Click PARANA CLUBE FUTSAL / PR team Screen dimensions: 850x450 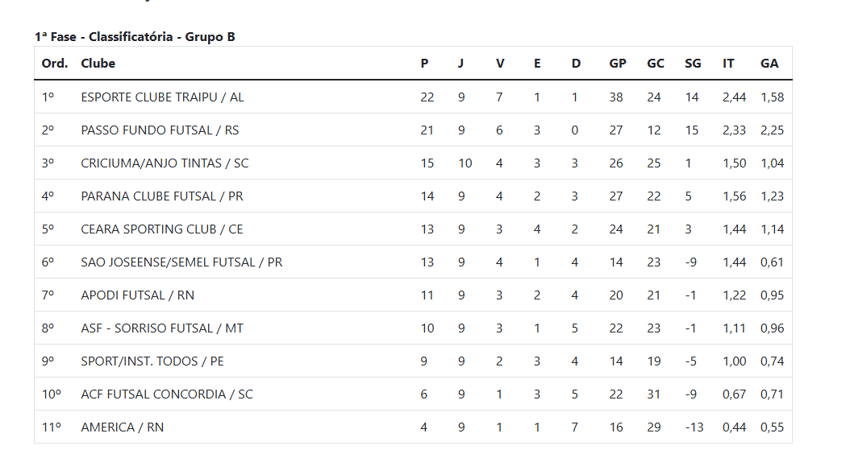(x=162, y=196)
